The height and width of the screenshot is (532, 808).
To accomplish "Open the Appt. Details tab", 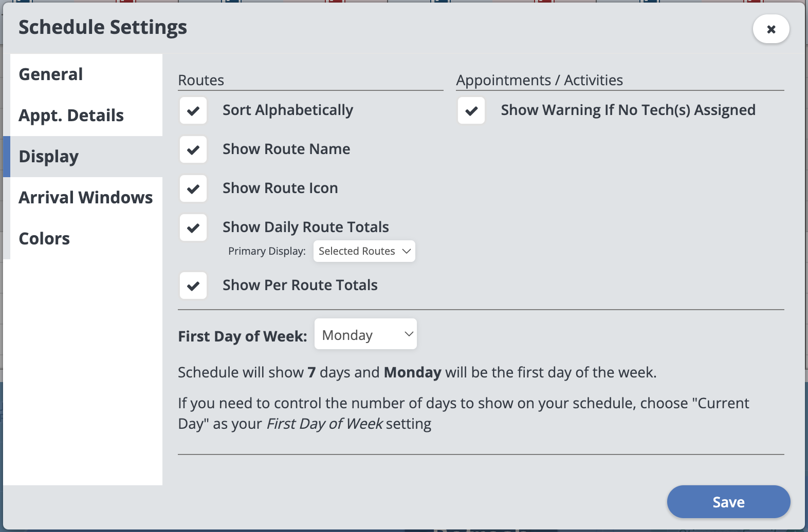I will click(x=71, y=116).
